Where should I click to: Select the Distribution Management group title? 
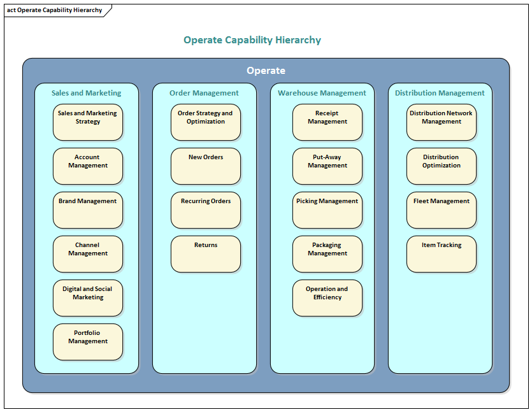pyautogui.click(x=440, y=93)
